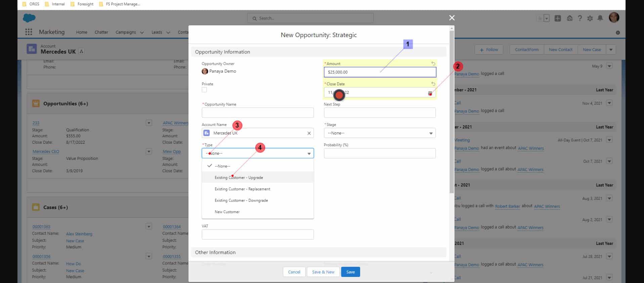Open the notifications bell
Screen dimensions: 644x283
point(600,19)
